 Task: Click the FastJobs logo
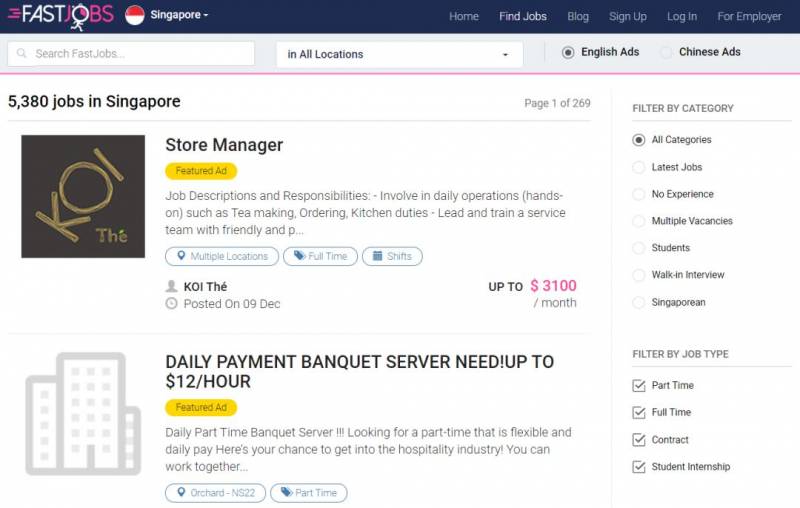60,15
